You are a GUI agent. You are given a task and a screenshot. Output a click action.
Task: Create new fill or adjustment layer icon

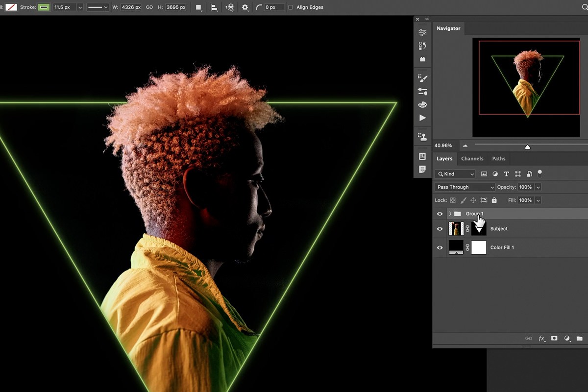(x=567, y=338)
